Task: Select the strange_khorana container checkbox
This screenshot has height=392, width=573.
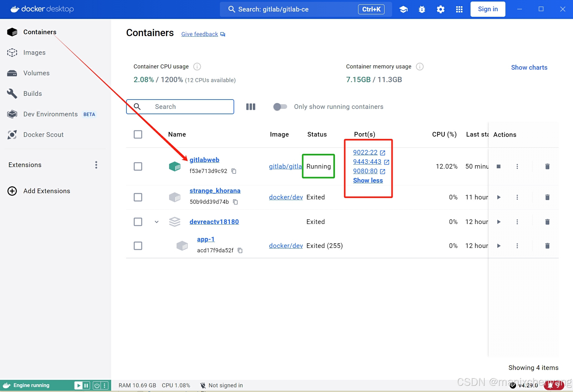Action: [138, 197]
